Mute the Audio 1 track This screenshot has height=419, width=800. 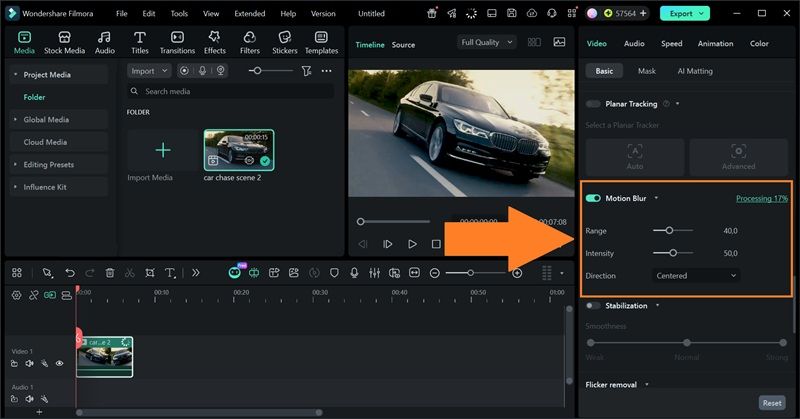(x=30, y=399)
